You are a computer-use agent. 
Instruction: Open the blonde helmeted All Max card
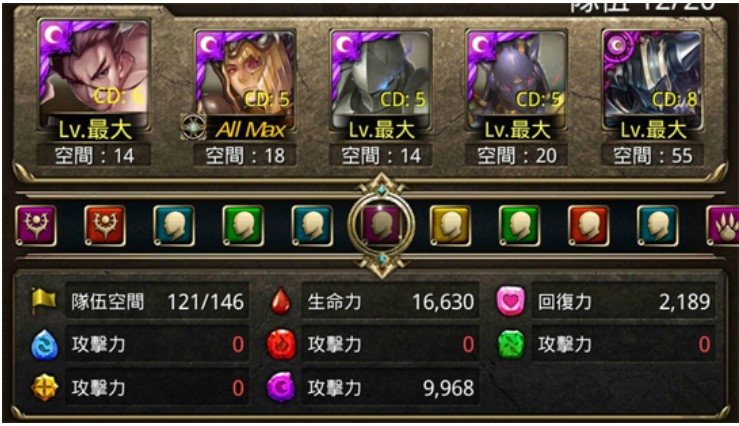point(246,80)
